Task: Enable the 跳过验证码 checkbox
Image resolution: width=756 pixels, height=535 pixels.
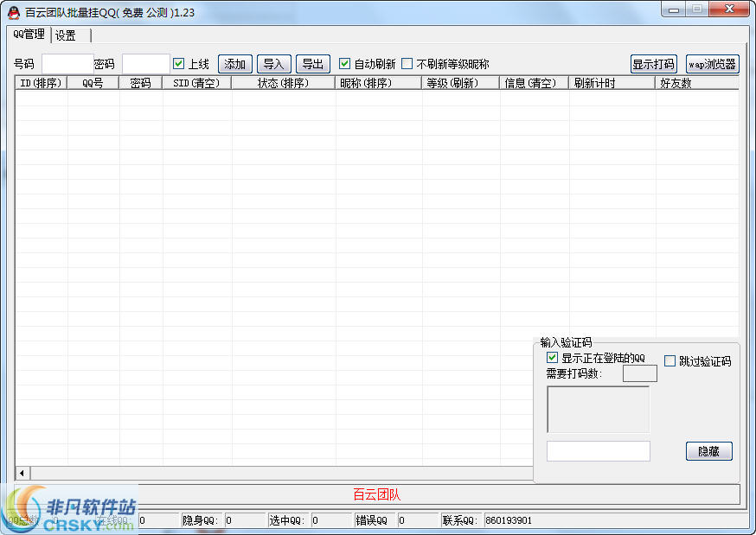Action: tap(670, 361)
